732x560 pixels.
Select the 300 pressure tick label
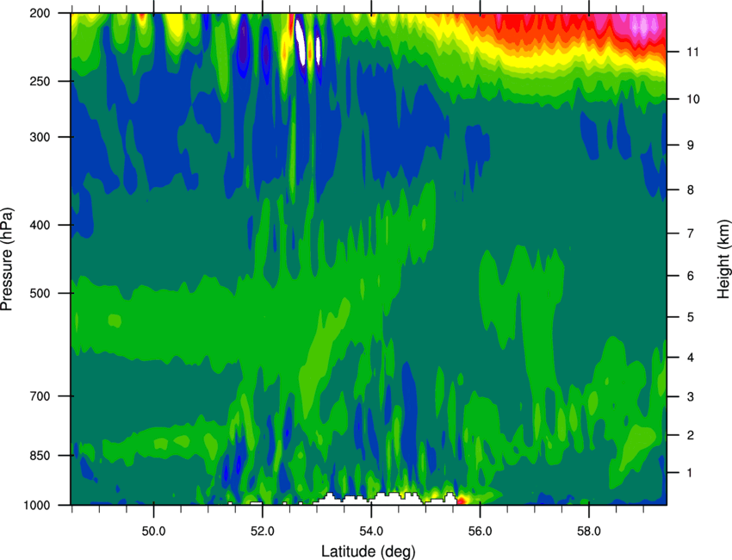[x=40, y=137]
